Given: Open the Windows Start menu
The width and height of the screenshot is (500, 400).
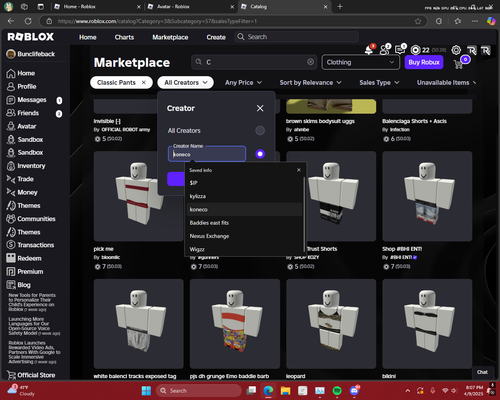Looking at the screenshot, I should pos(146,391).
